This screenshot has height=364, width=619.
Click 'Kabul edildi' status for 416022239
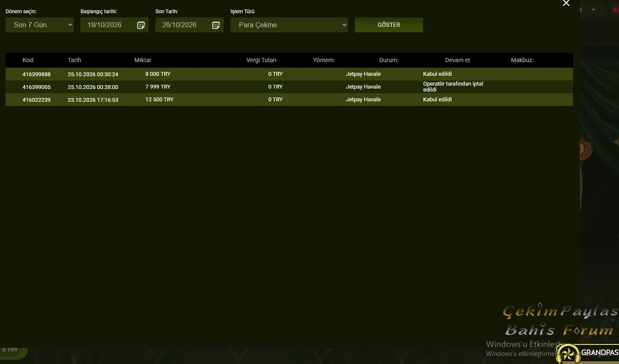coord(438,100)
